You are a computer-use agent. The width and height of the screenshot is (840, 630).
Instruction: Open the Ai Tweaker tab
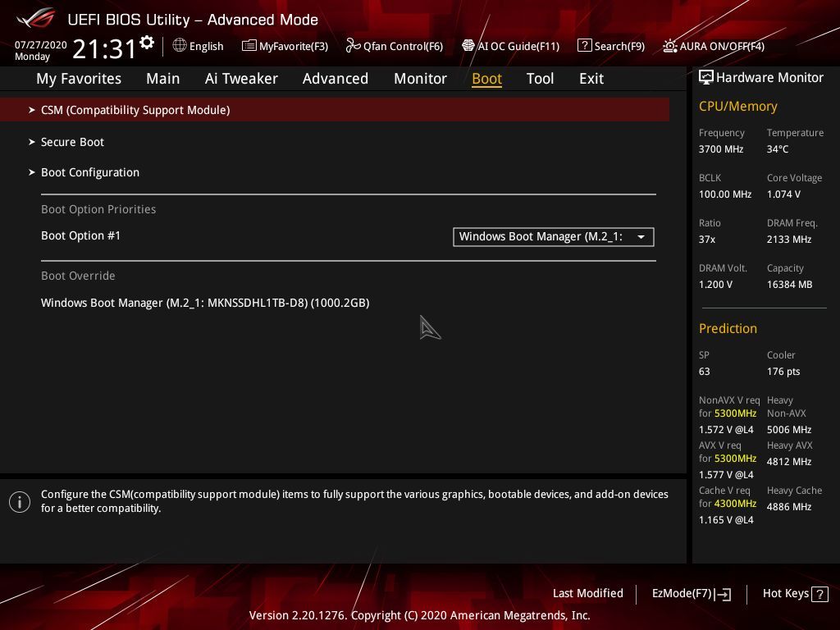coord(241,79)
